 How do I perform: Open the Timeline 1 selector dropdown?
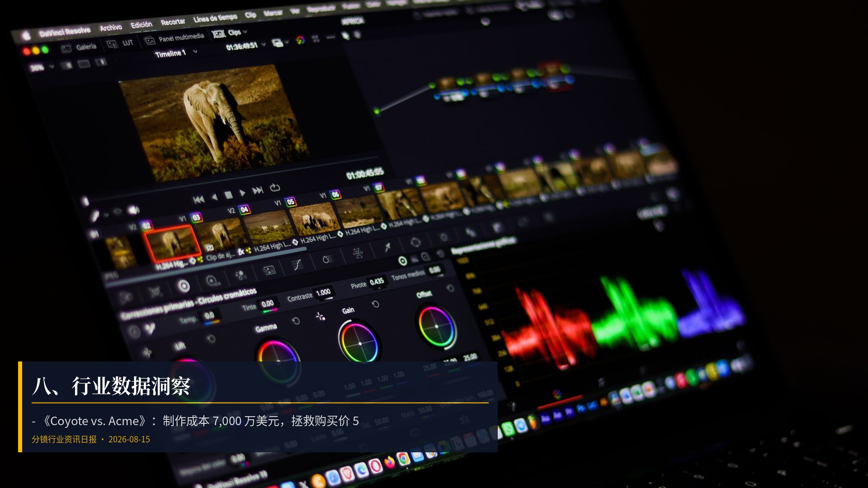click(195, 52)
